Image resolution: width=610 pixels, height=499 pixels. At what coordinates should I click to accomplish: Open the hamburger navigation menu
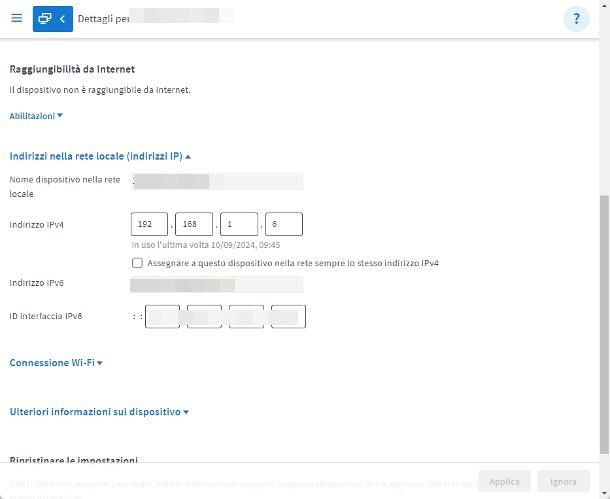pos(16,19)
